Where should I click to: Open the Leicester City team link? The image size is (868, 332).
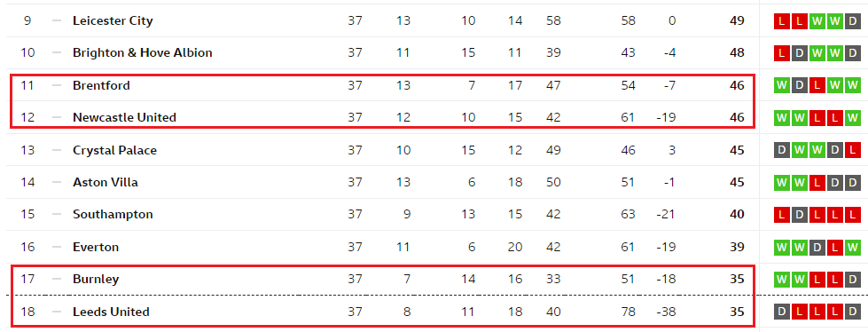[113, 21]
